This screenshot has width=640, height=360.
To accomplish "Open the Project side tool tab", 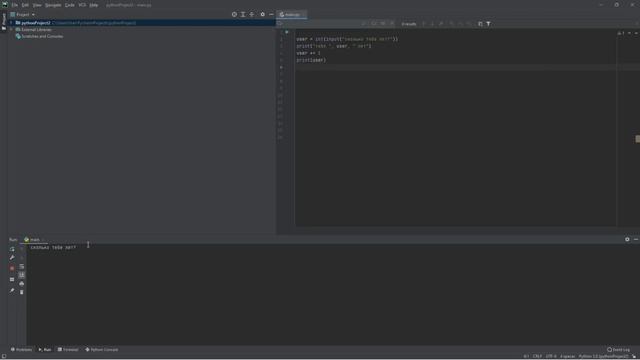I will pyautogui.click(x=4, y=21).
